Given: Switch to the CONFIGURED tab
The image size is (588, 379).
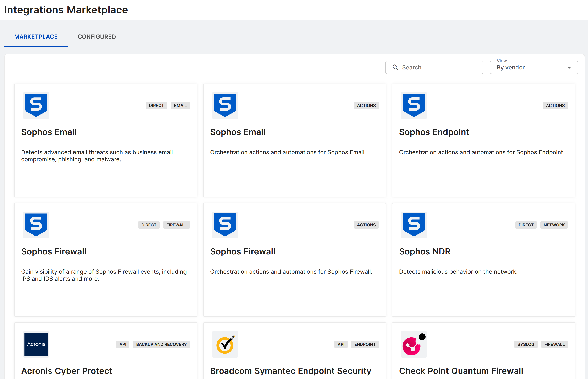Looking at the screenshot, I should tap(96, 37).
